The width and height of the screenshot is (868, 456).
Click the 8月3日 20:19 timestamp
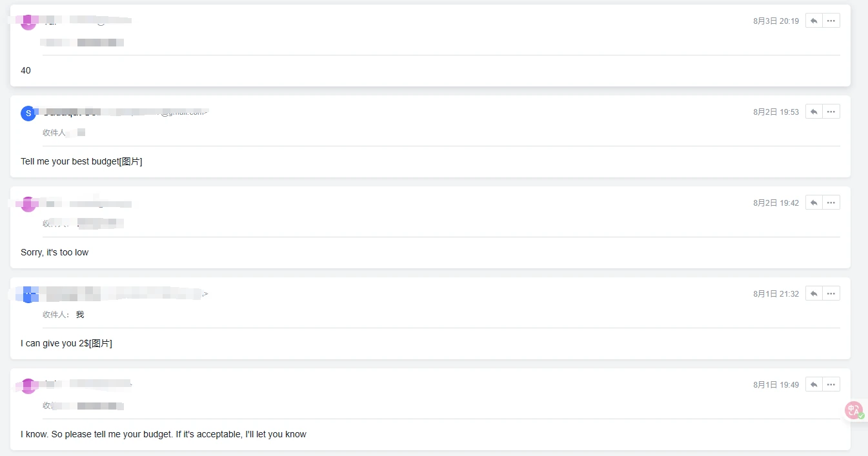click(x=776, y=21)
